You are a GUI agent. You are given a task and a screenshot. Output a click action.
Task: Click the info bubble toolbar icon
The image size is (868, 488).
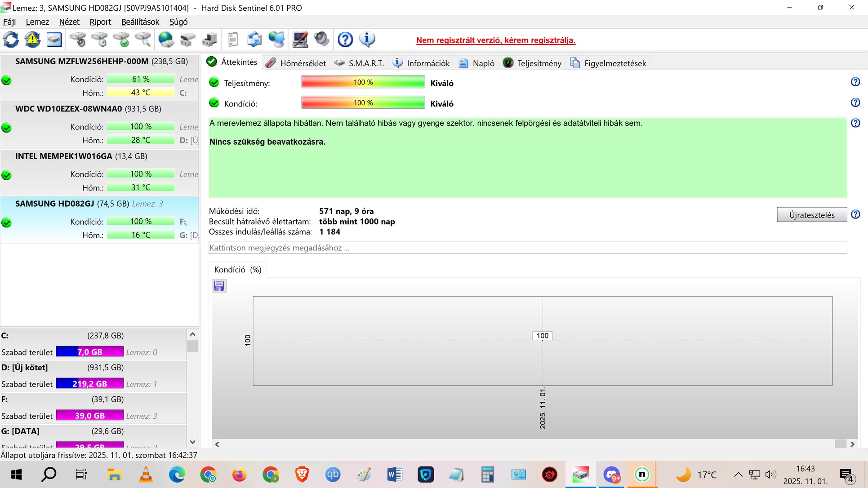pos(367,40)
